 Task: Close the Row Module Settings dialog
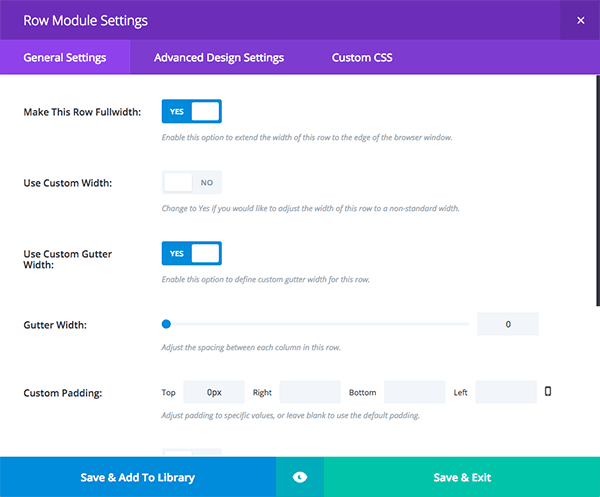coord(580,20)
